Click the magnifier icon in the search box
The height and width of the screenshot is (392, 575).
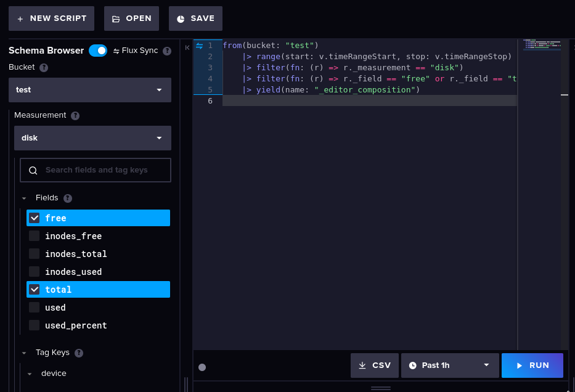[x=33, y=169]
